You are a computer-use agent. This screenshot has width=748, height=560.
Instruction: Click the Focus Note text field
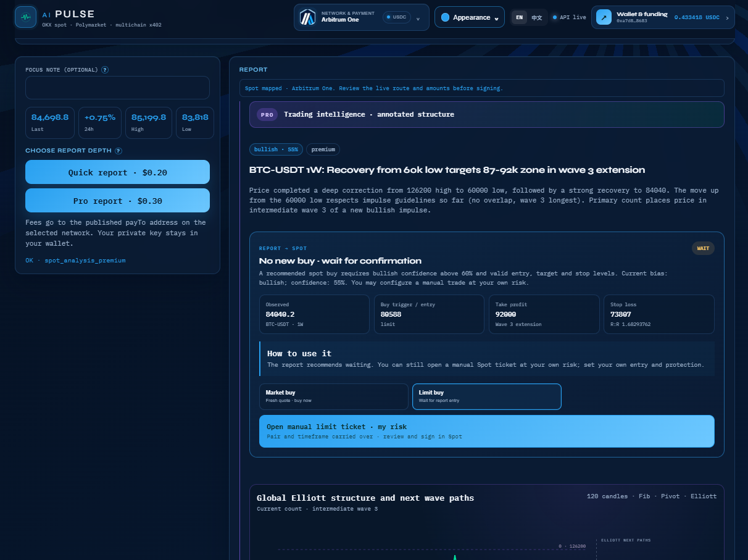coord(117,88)
